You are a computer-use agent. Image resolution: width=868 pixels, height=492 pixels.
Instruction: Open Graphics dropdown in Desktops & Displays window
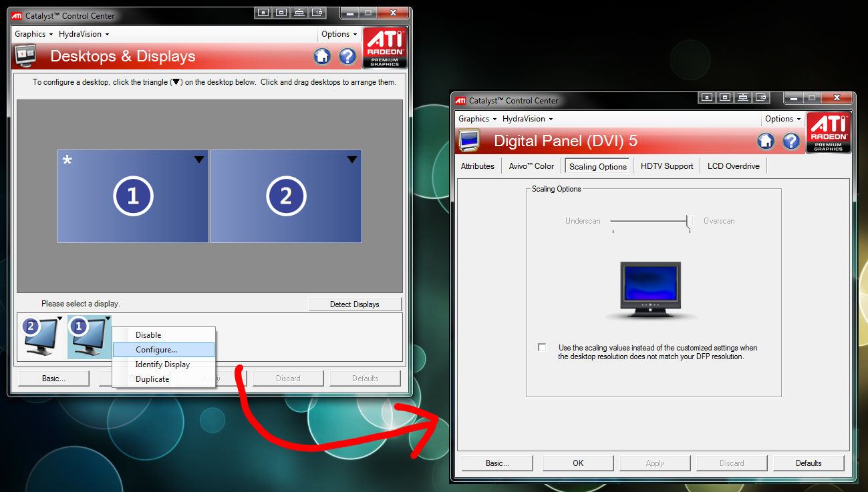click(x=33, y=34)
